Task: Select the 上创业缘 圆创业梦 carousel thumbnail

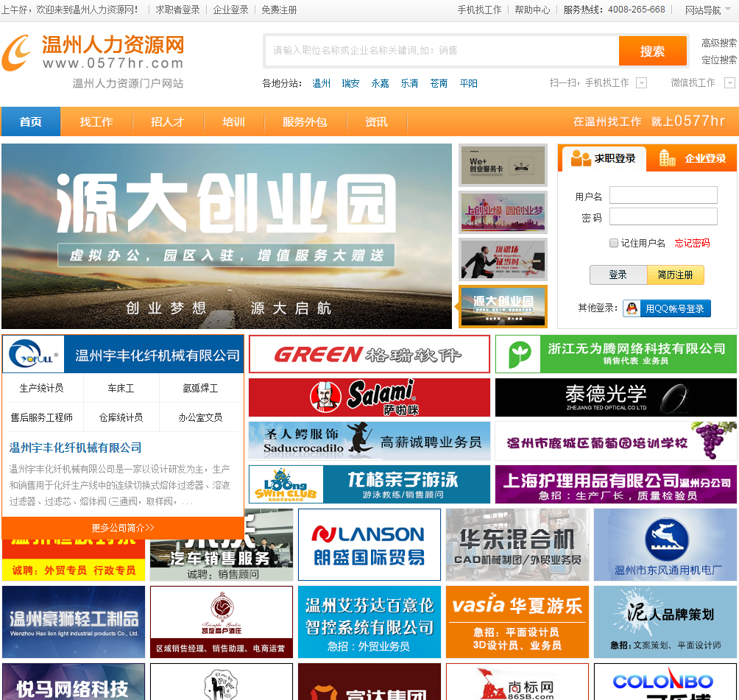Action: pyautogui.click(x=503, y=212)
